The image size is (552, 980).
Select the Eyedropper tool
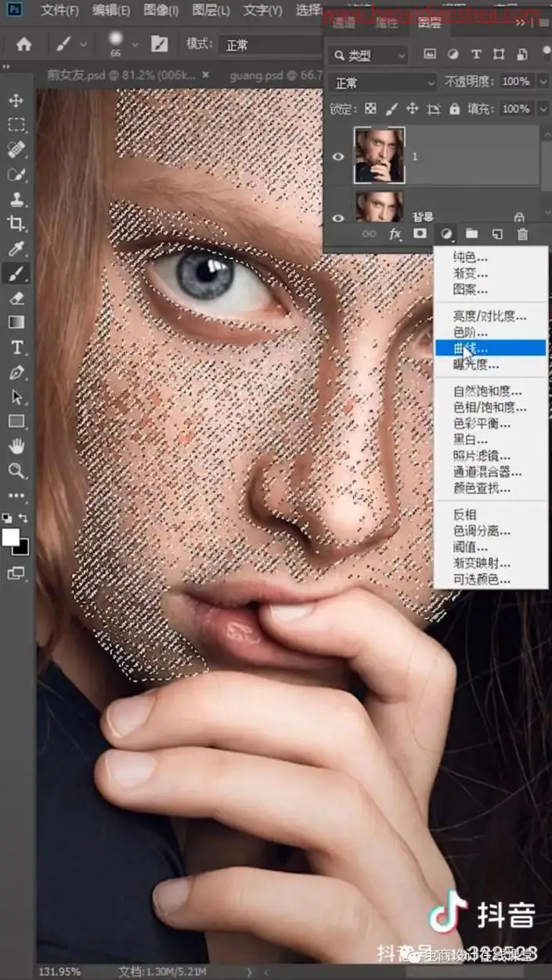pyautogui.click(x=16, y=248)
